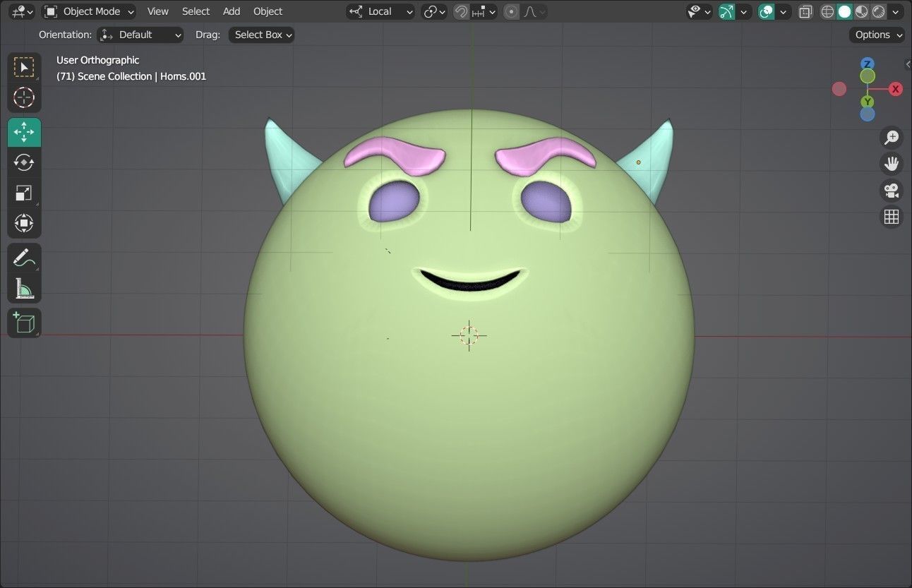This screenshot has height=588, width=912.
Task: Open the Object menu
Action: tap(268, 11)
